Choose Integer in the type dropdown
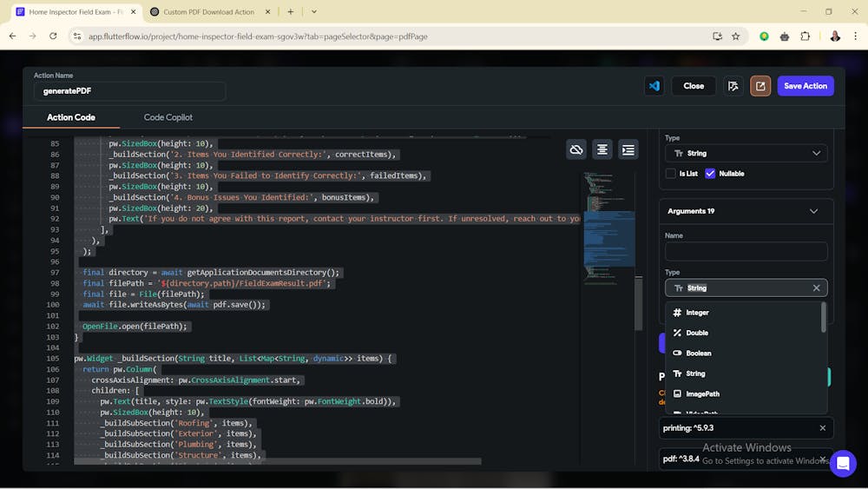Screen dimensions: 868x489 [x=696, y=313]
